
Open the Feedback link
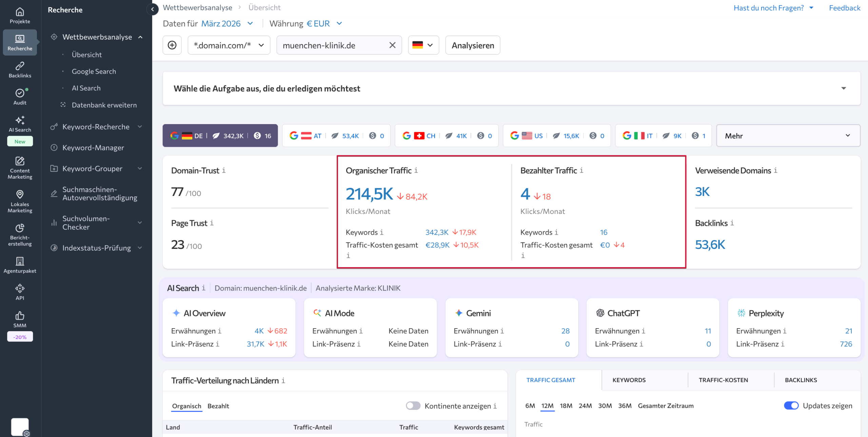(x=844, y=7)
